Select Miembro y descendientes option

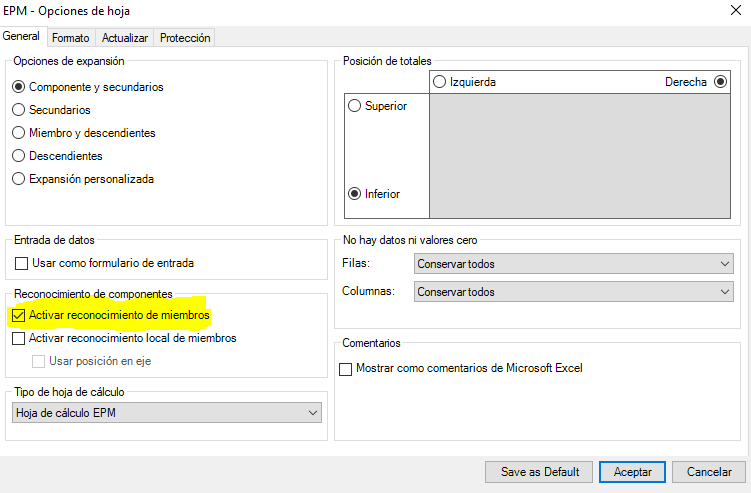[19, 133]
